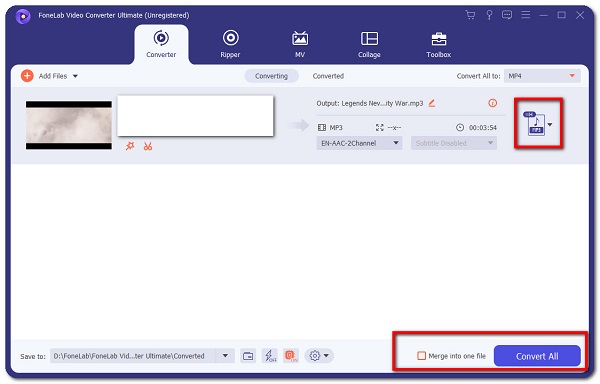Screen dimensions: 600x384
Task: Toggle the lightning fast conversion icon
Action: click(270, 356)
